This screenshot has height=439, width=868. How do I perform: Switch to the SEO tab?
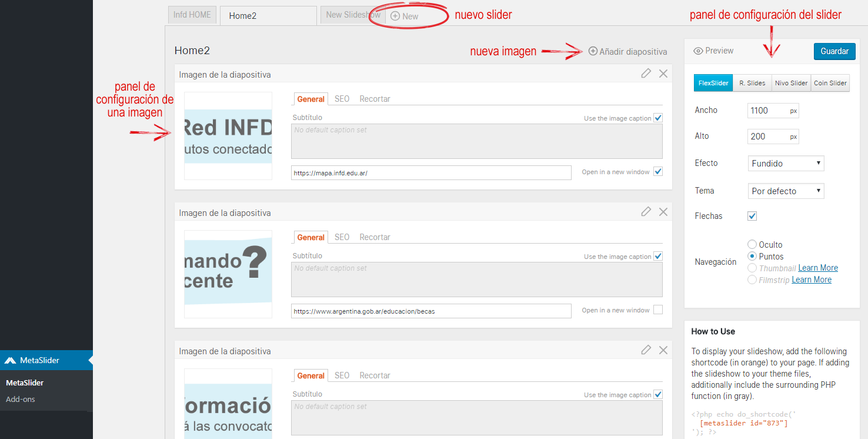click(341, 98)
